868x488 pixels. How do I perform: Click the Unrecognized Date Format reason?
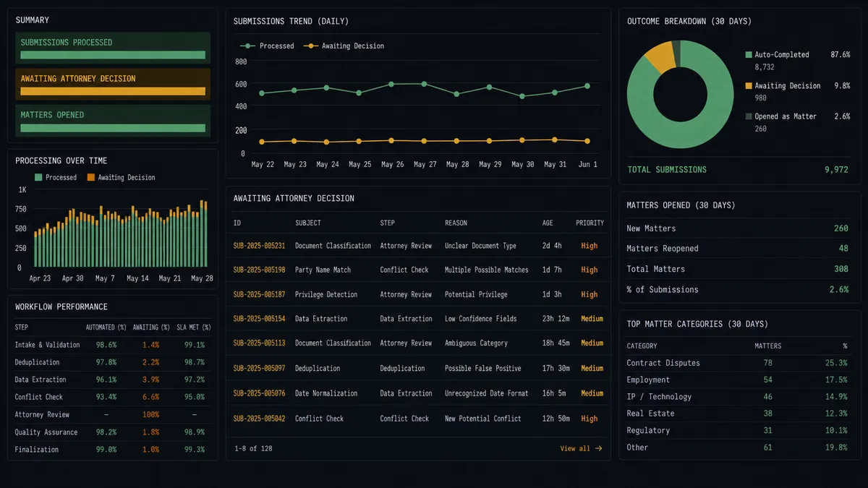point(487,393)
